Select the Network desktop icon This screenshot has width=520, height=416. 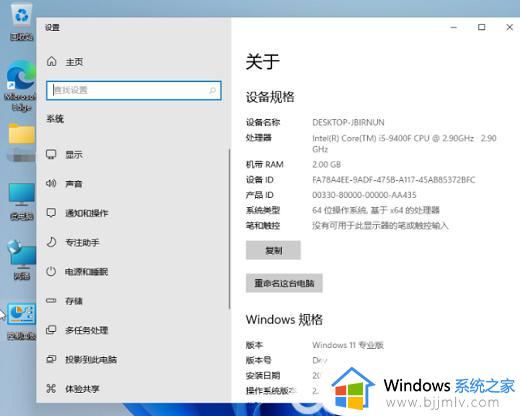pyautogui.click(x=21, y=260)
